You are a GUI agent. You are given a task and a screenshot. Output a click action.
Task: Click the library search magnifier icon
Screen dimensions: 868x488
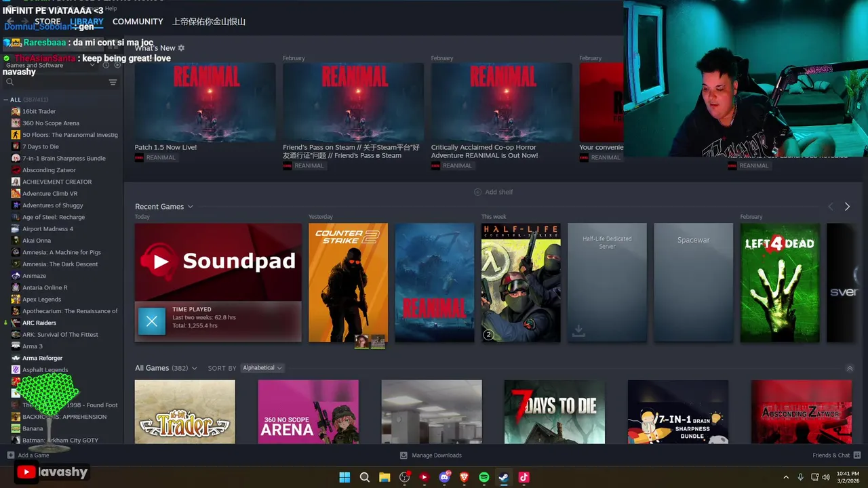click(9, 82)
